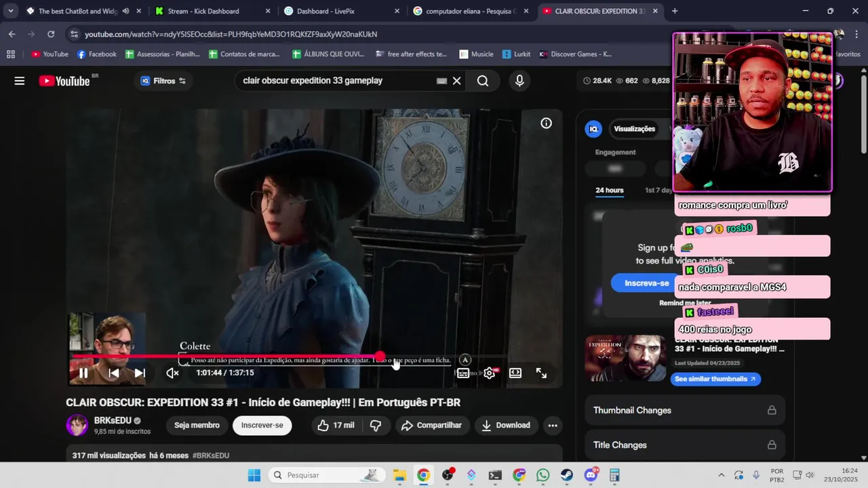Click the extension IQ logo icon
Image resolution: width=868 pixels, height=488 pixels.
point(593,129)
